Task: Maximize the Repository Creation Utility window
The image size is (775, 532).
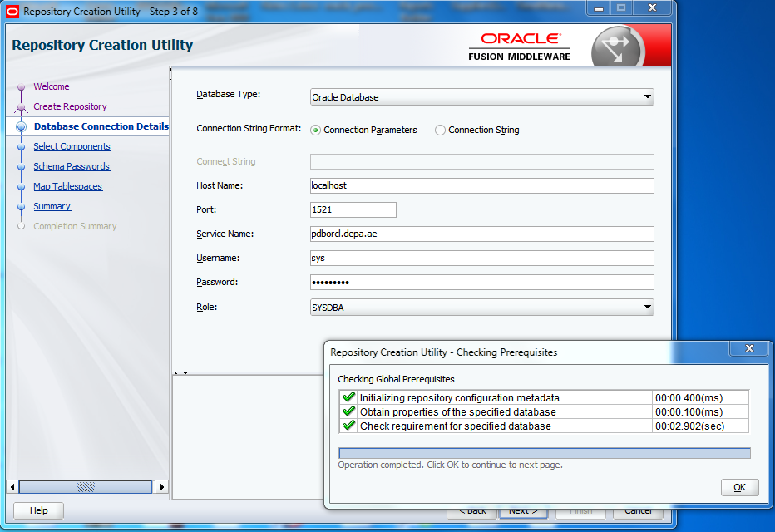Action: [621, 8]
